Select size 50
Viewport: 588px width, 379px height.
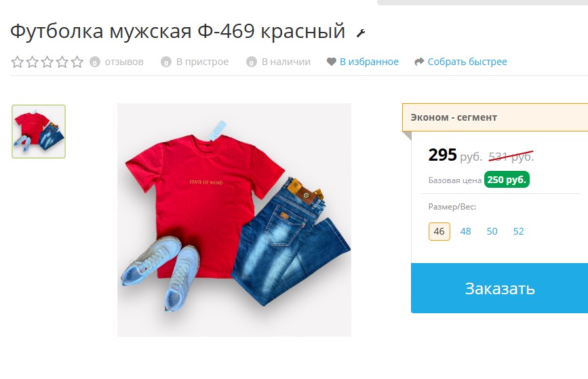pyautogui.click(x=492, y=231)
